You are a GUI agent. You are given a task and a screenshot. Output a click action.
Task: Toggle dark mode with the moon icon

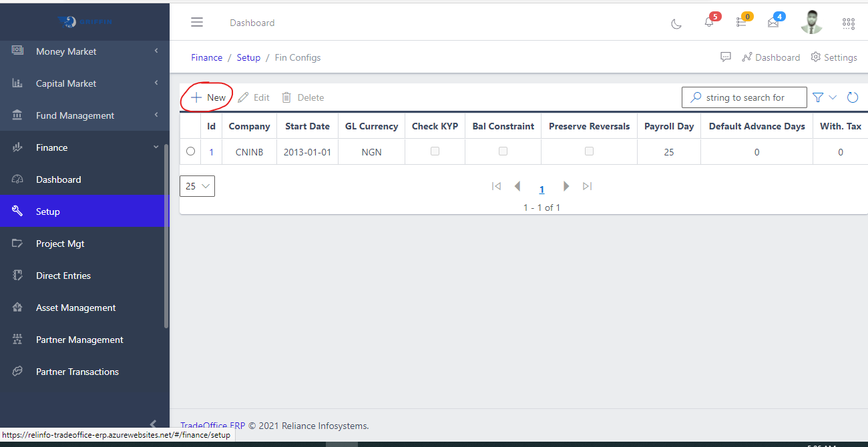pyautogui.click(x=676, y=23)
